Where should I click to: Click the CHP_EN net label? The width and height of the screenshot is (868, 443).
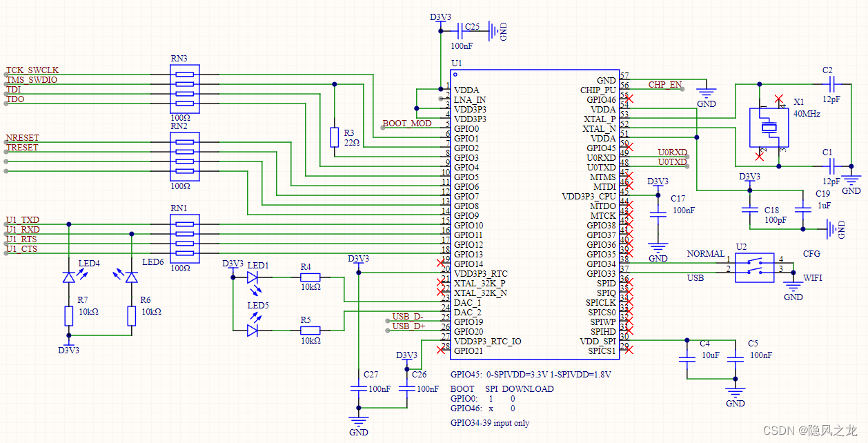665,85
